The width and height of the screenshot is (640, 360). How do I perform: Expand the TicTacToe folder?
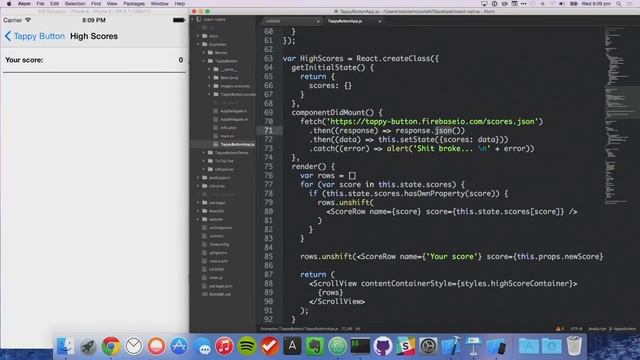click(x=204, y=161)
